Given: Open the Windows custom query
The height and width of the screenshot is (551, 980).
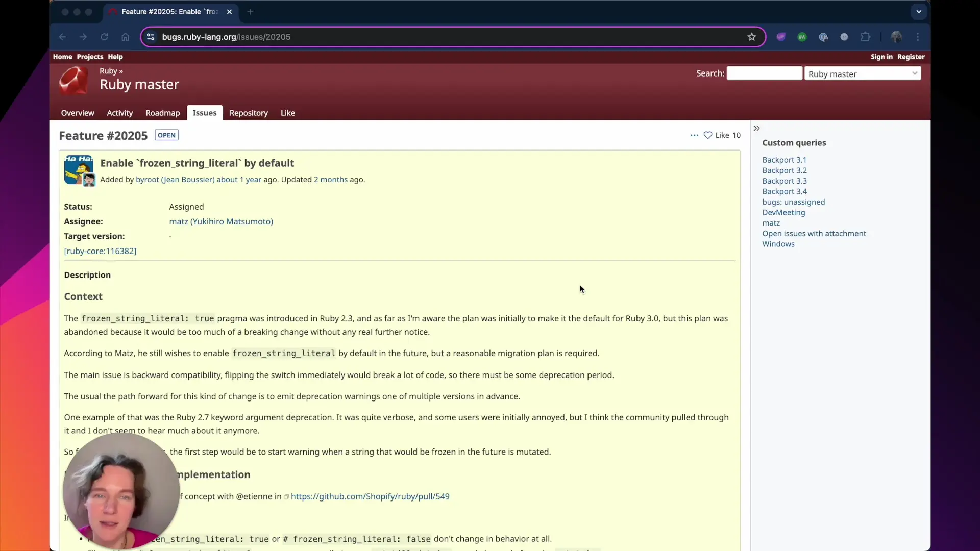Looking at the screenshot, I should click(778, 244).
